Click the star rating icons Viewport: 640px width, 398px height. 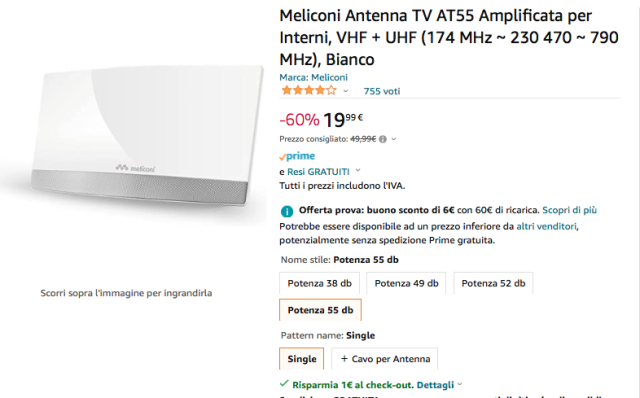click(309, 91)
